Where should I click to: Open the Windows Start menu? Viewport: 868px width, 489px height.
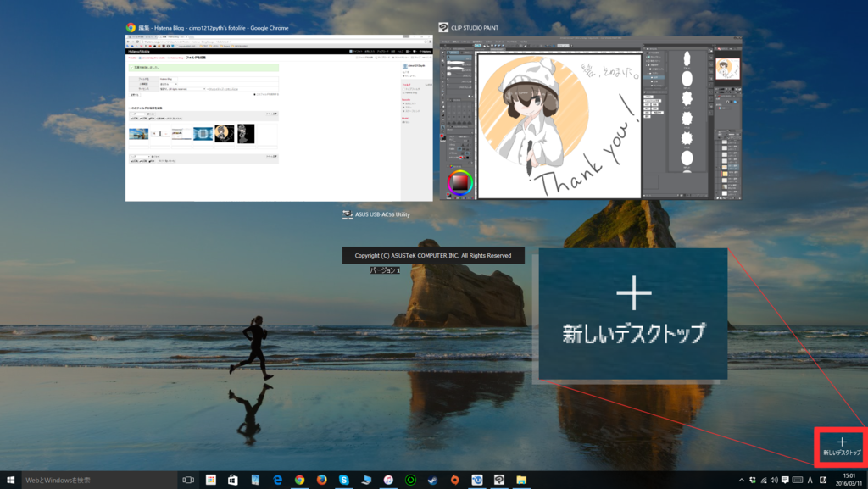click(10, 480)
